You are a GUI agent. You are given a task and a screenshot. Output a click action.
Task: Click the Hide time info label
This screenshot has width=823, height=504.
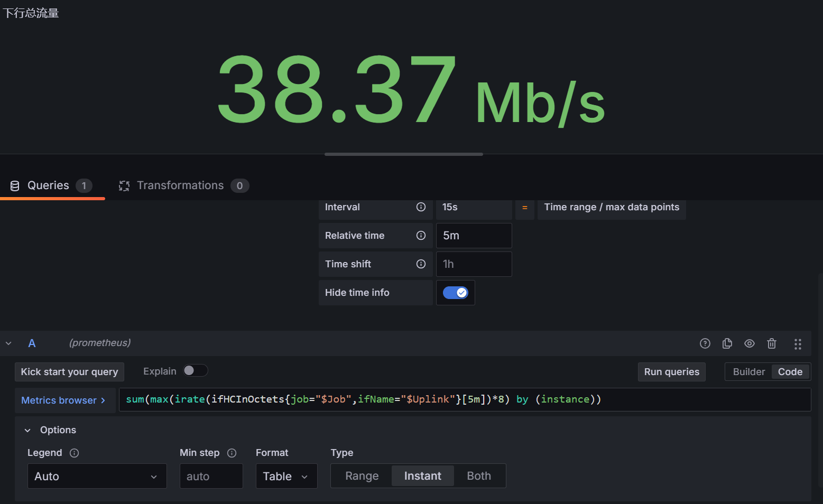pyautogui.click(x=357, y=293)
